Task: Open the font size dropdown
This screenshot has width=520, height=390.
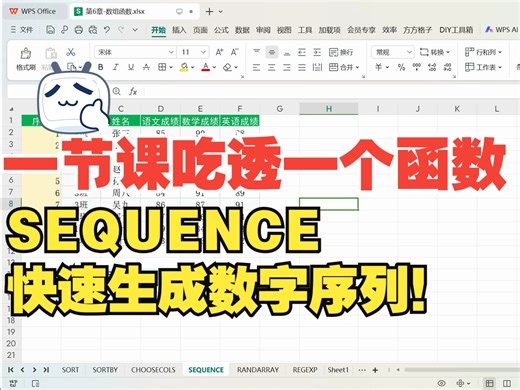Action: [203, 52]
